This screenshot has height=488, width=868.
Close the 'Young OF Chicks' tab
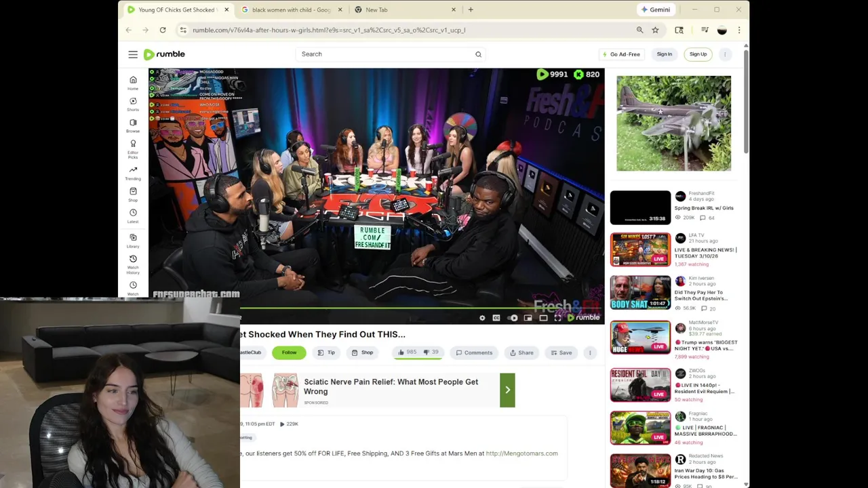(226, 9)
